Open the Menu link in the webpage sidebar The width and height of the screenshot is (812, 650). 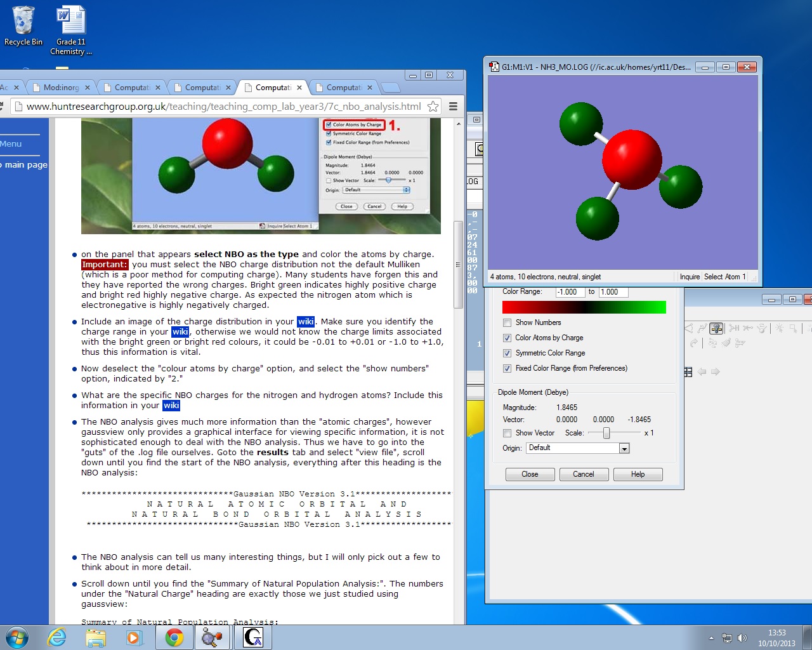(x=11, y=144)
